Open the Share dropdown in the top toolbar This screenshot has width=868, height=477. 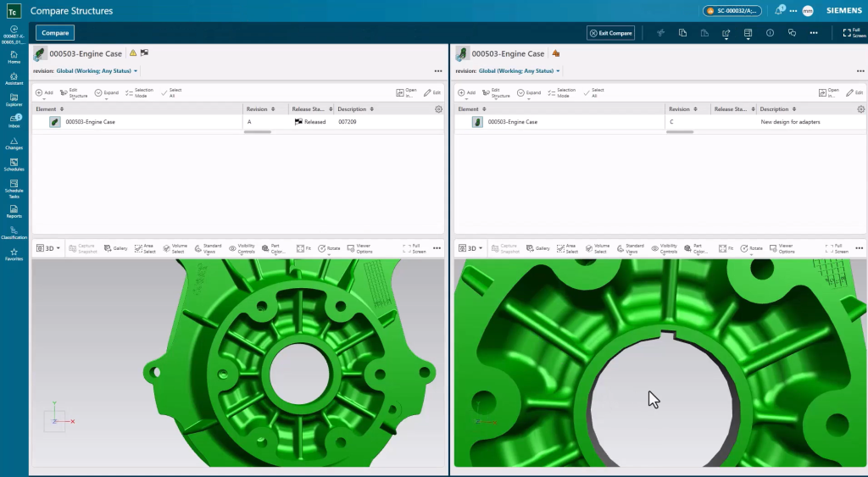(x=726, y=33)
